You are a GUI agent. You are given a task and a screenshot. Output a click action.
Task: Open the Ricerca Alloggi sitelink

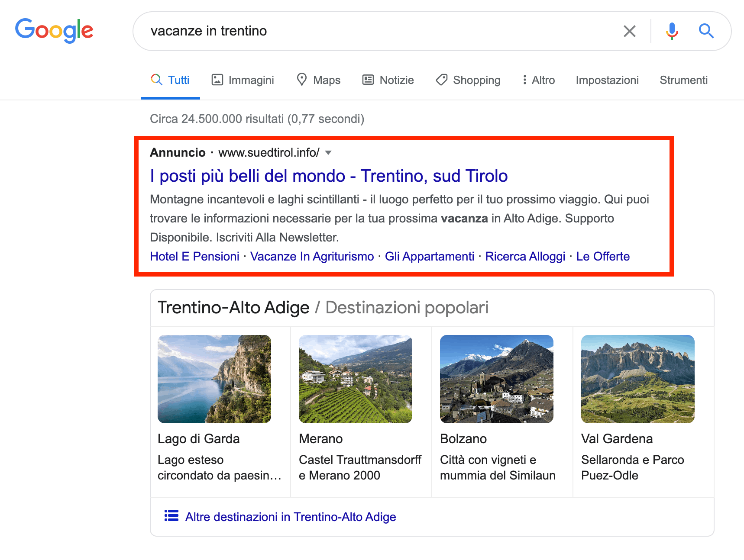pyautogui.click(x=525, y=256)
